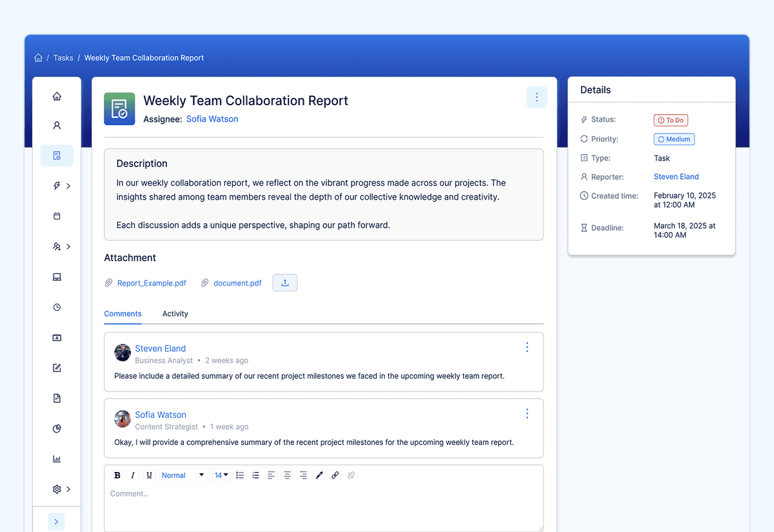Open the contact-card sidebar icon
This screenshot has width=774, height=532.
(x=57, y=337)
